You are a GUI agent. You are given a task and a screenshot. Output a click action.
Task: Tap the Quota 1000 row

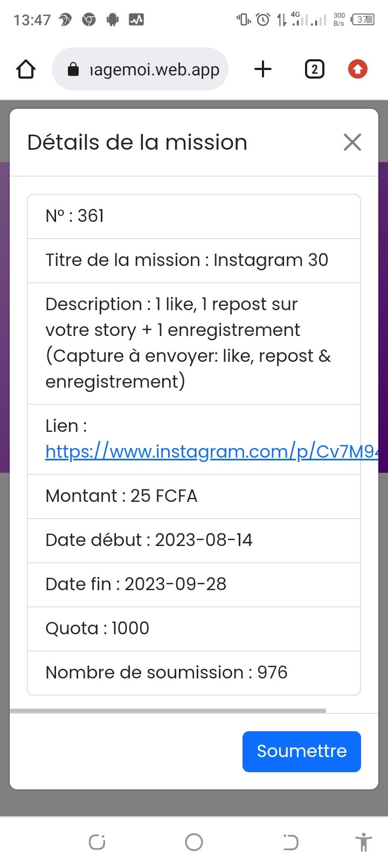tap(194, 628)
